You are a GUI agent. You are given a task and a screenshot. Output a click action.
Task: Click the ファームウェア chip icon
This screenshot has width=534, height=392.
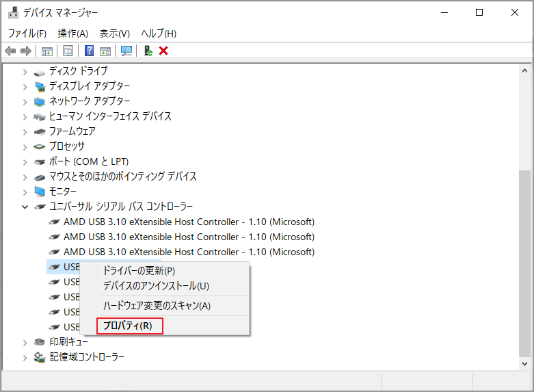[x=40, y=131]
